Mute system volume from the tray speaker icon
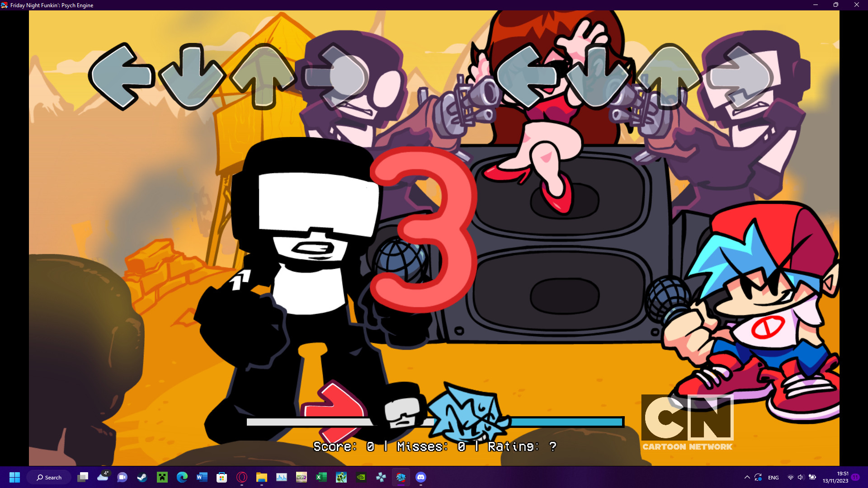Viewport: 868px width, 488px height. pos(801,477)
